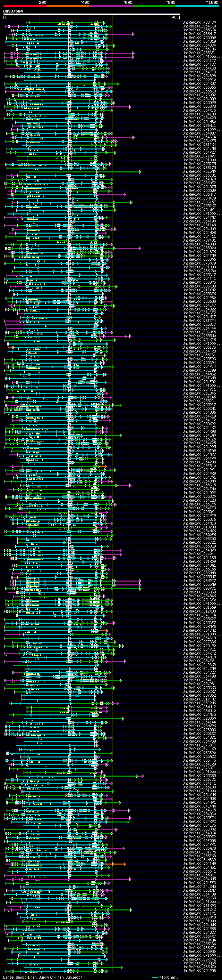This screenshot has width=222, height=980.
Task: Select the UniRef100_Q1ZXH2 label
Action: point(199,290)
